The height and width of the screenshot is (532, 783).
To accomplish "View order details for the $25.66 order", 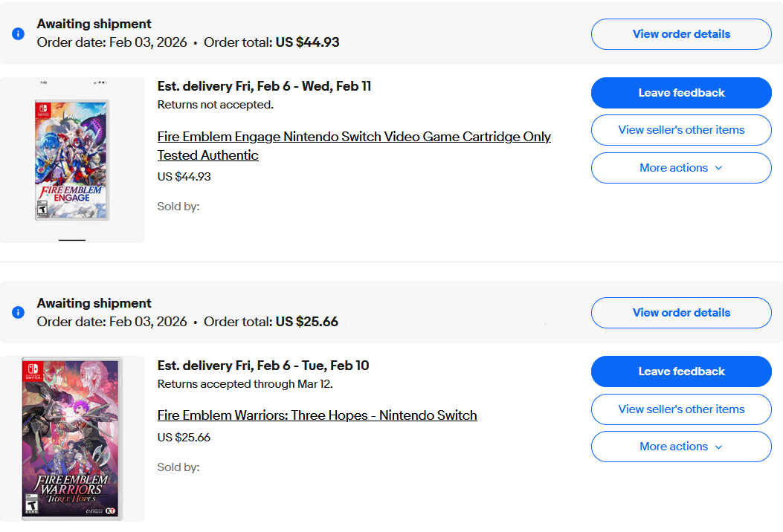I will click(681, 313).
